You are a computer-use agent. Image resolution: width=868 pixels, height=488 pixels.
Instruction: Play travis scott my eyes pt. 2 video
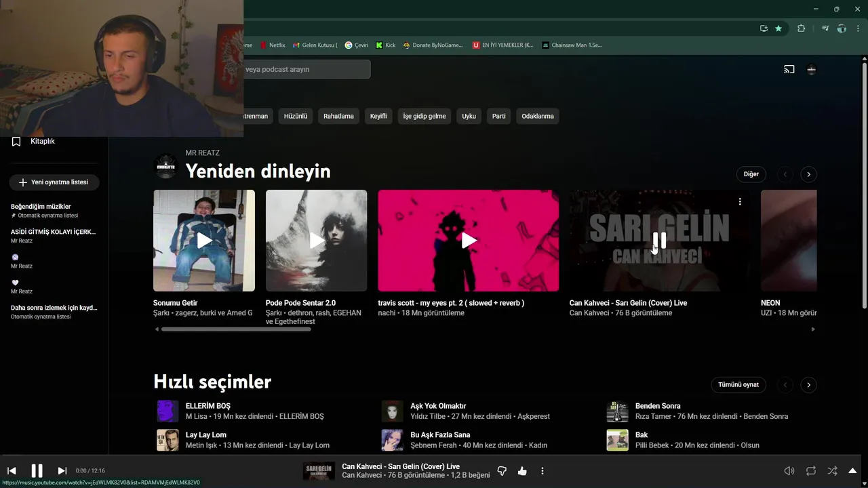[x=469, y=241]
